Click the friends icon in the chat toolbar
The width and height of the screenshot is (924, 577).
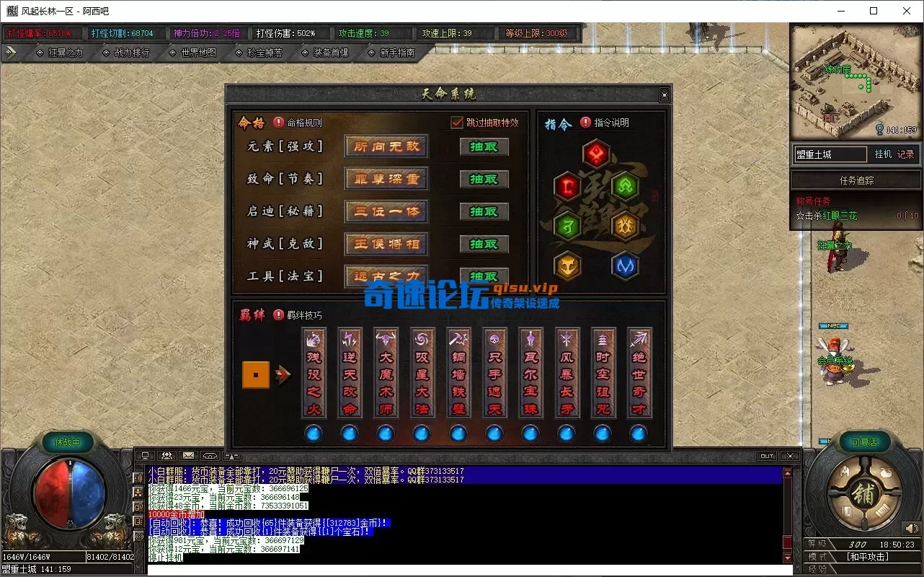(165, 455)
